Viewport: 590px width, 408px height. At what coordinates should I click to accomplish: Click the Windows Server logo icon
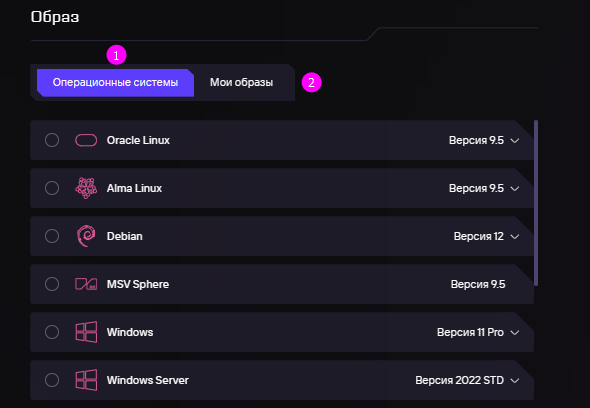pos(86,380)
